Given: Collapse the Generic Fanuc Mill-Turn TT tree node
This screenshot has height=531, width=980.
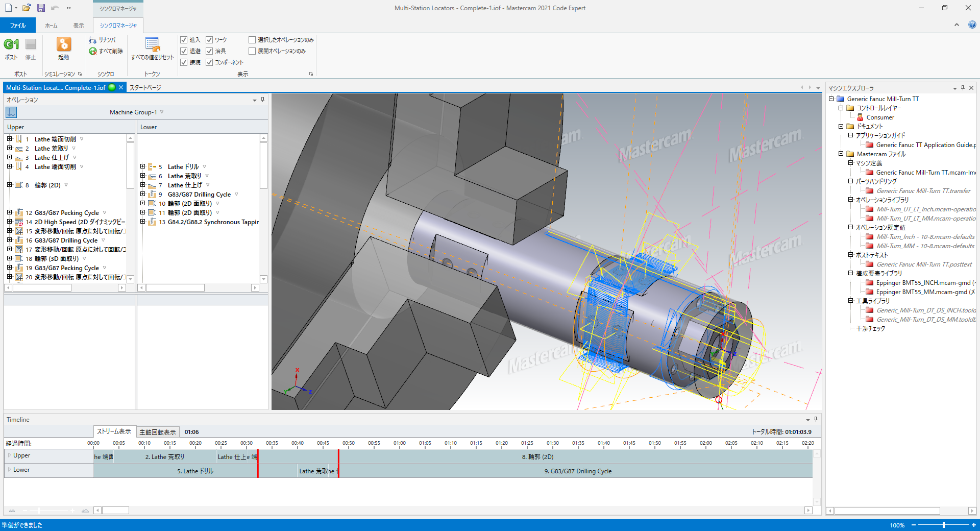Looking at the screenshot, I should (831, 99).
